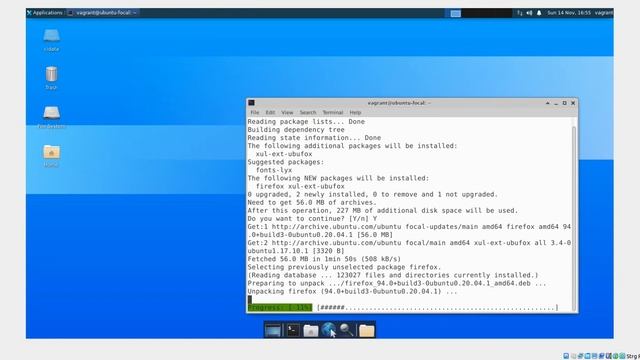
Task: Click the roll-up arrow in terminal titlebar
Action: 547,103
